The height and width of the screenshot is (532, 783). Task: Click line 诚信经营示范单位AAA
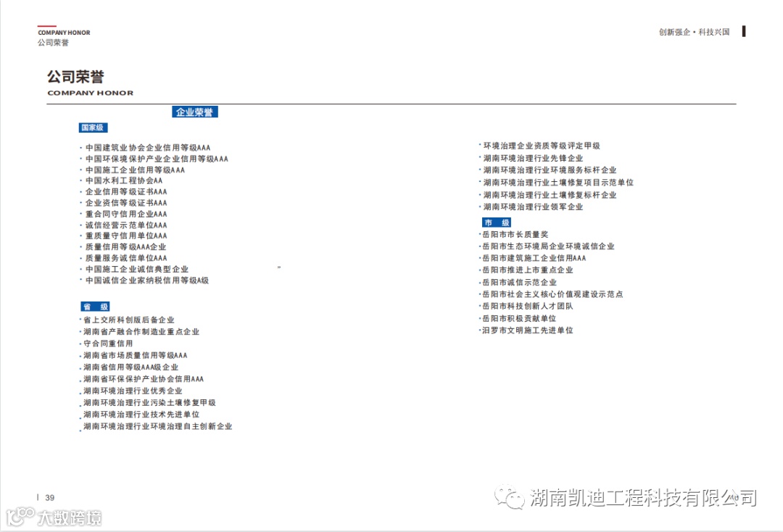(x=126, y=225)
